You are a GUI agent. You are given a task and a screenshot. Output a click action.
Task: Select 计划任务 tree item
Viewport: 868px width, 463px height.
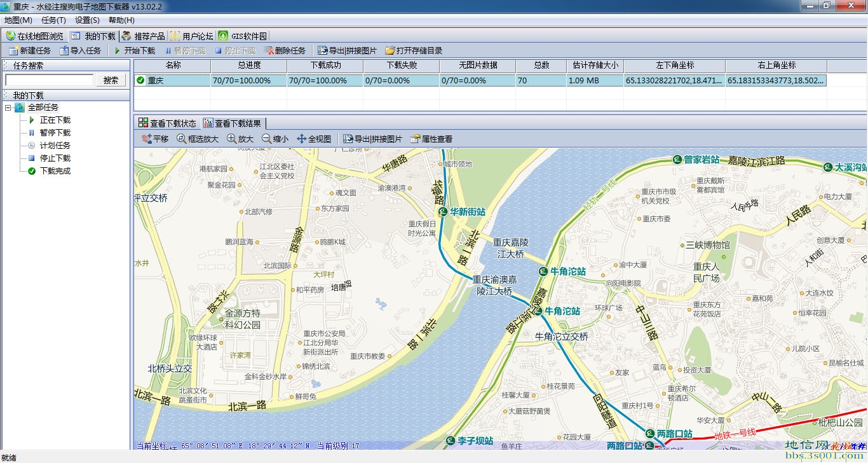pyautogui.click(x=55, y=145)
